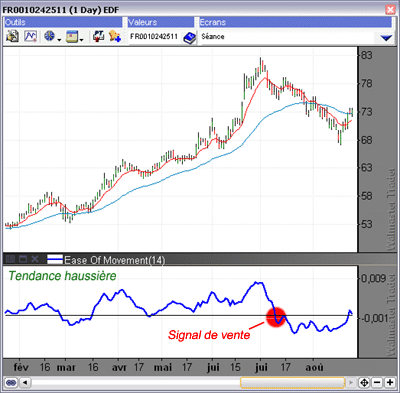
Task: Select the Valeurs header
Action: click(161, 22)
